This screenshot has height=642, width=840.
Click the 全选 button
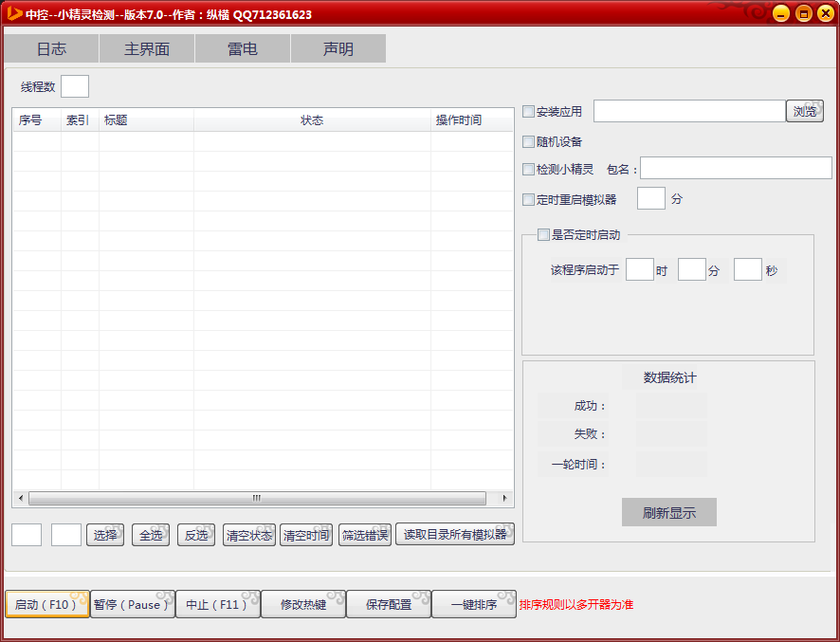(x=151, y=535)
